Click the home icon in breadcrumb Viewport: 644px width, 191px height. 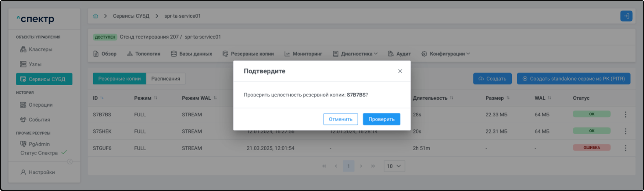(x=96, y=16)
